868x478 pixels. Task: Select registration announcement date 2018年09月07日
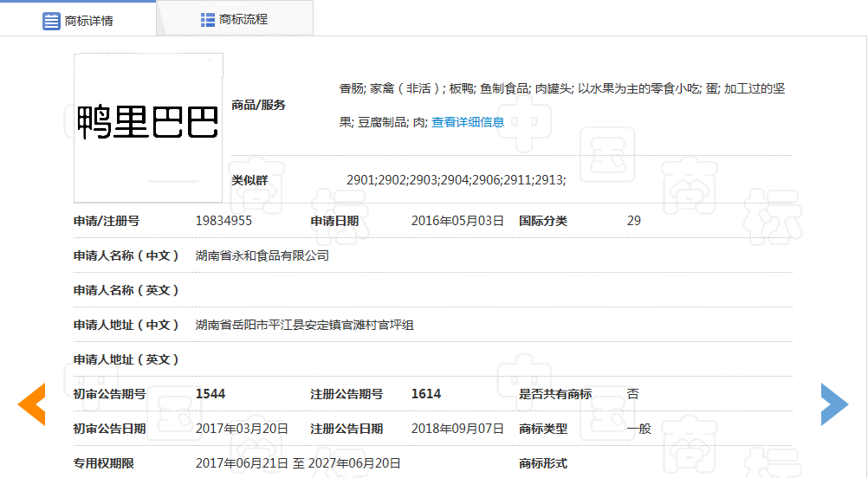[457, 429]
